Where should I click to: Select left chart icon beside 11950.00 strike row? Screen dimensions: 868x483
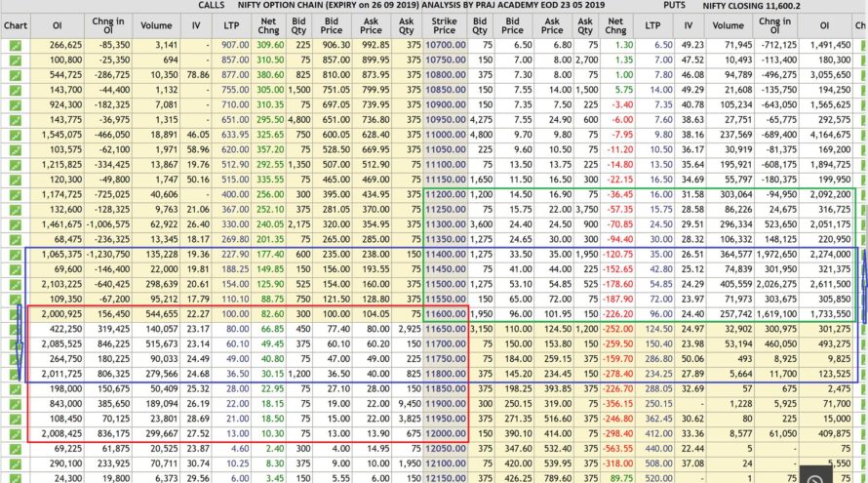click(15, 420)
